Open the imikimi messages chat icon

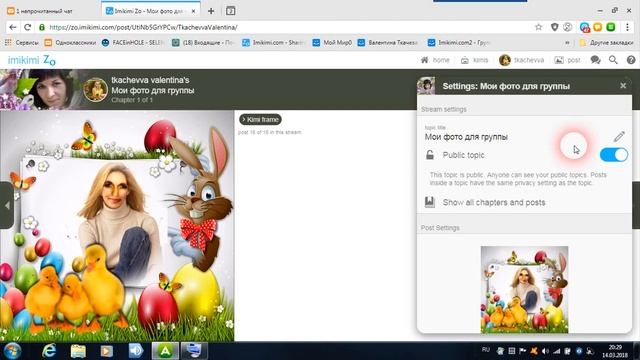(596, 60)
